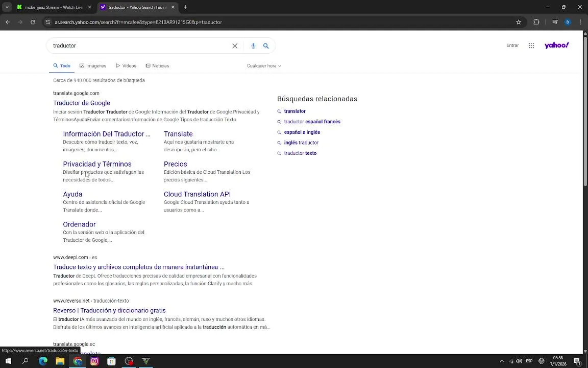The image size is (588, 368).
Task: Open Información Del Traductor sublink
Action: coord(107,134)
